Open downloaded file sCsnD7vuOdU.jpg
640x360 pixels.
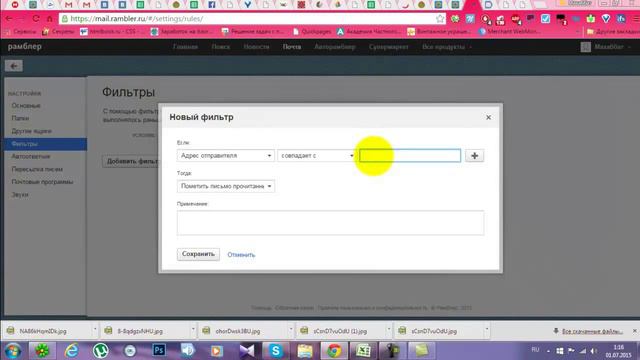tap(434, 331)
